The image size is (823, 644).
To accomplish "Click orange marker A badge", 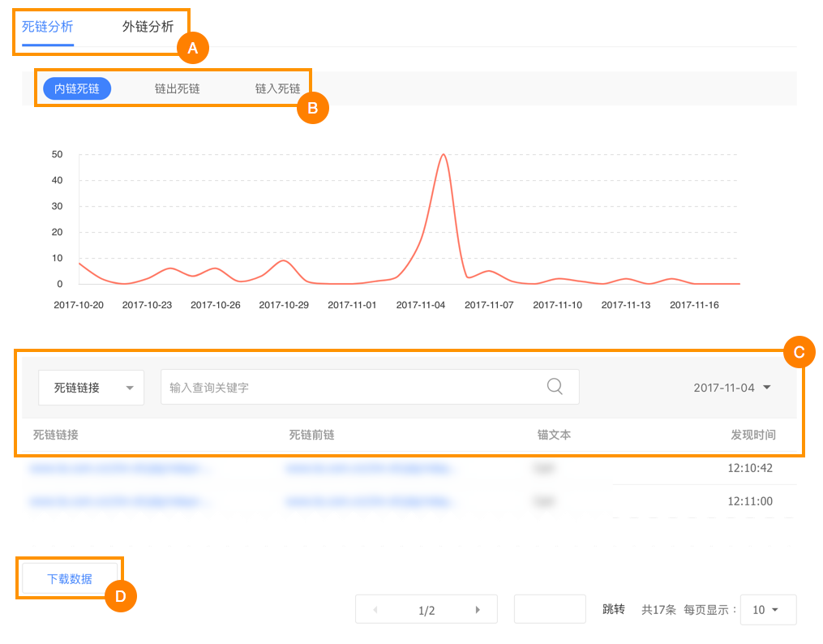I will (x=192, y=49).
